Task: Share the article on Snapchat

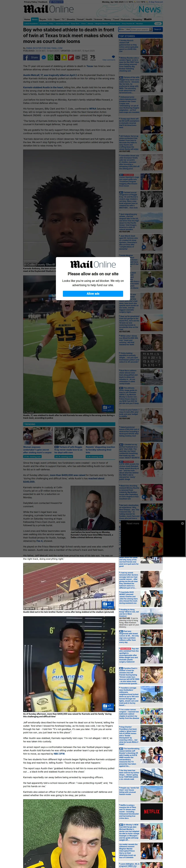Action: pos(64,58)
